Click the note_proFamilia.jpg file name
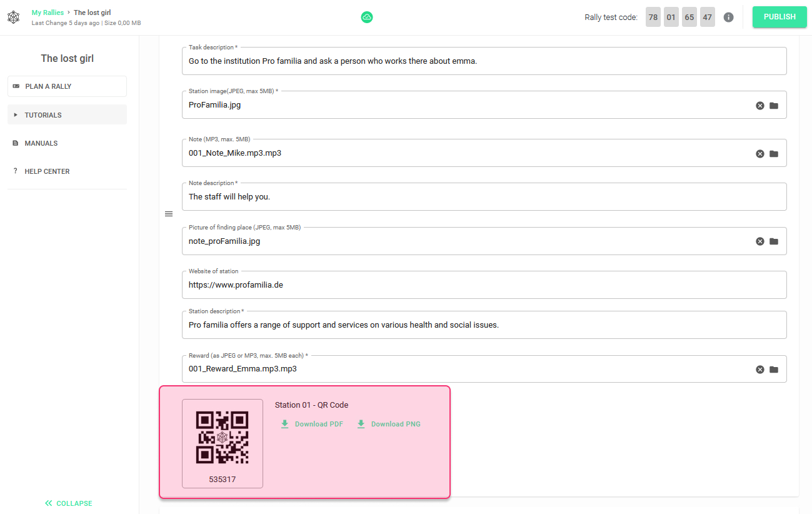This screenshot has width=812, height=514. click(224, 241)
